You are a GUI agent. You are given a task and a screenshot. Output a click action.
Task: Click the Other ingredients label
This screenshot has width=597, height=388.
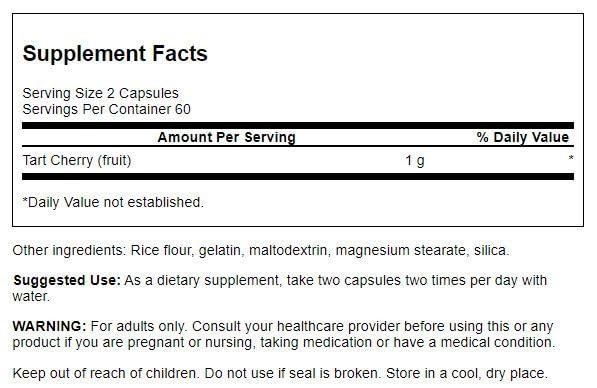69,251
